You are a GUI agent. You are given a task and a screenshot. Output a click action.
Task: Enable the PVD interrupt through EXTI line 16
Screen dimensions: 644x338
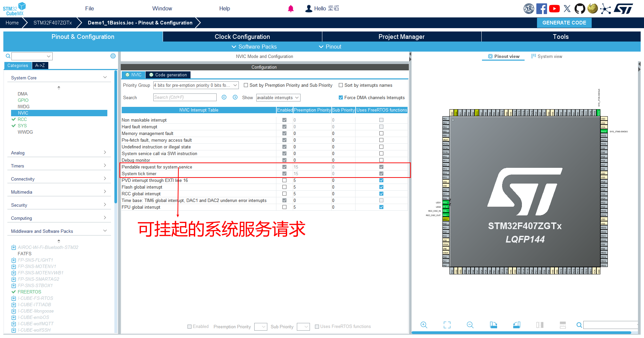pos(284,180)
